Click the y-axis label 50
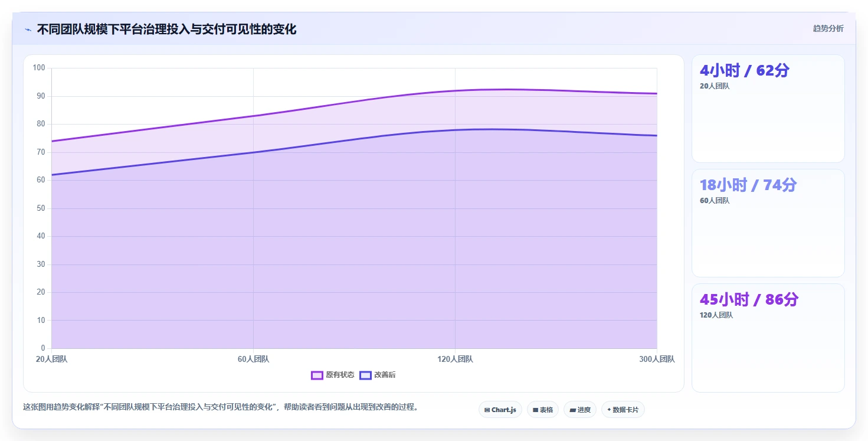This screenshot has height=441, width=868. (41, 208)
